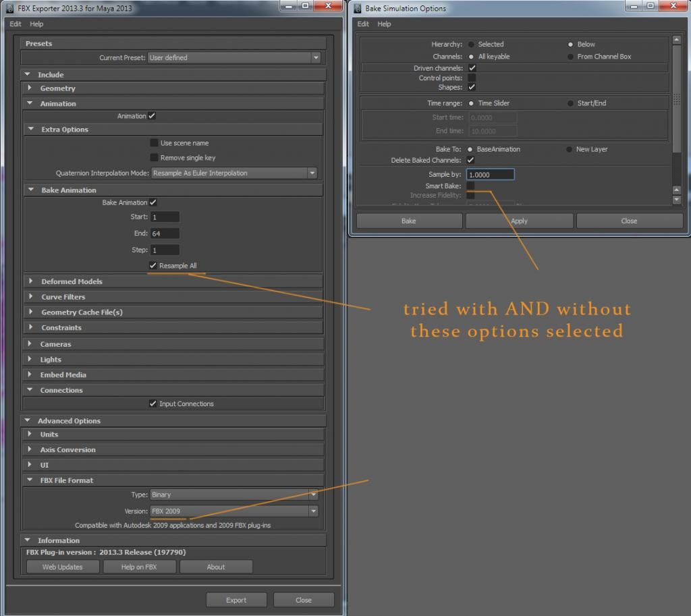The width and height of the screenshot is (691, 616).
Task: Select the From Channel Box radio button
Action: [x=570, y=57]
